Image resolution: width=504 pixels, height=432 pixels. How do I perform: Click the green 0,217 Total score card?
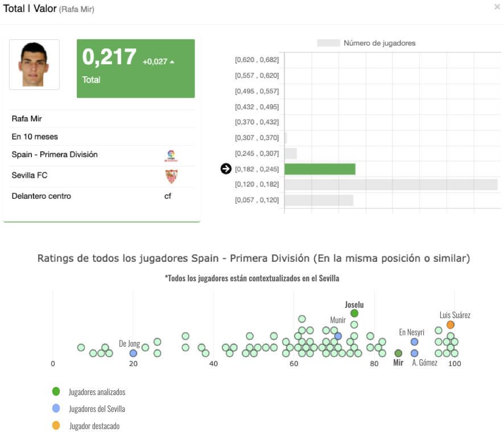click(x=136, y=68)
